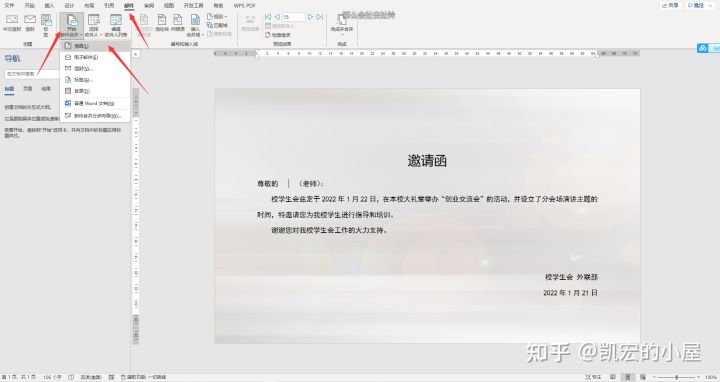Viewport: 720px width, 382px height.
Task: Click the tab selector button left of ruler
Action: (135, 54)
